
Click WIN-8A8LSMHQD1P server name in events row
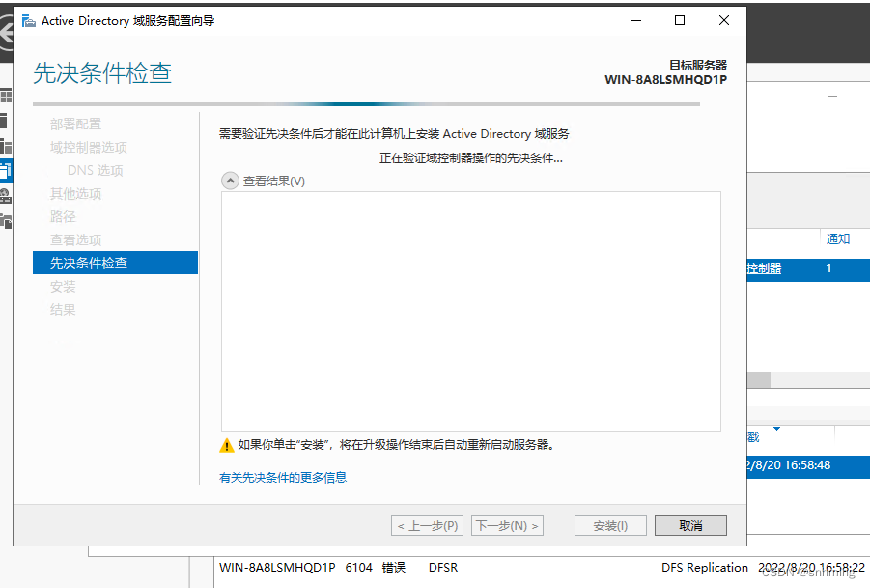[277, 568]
